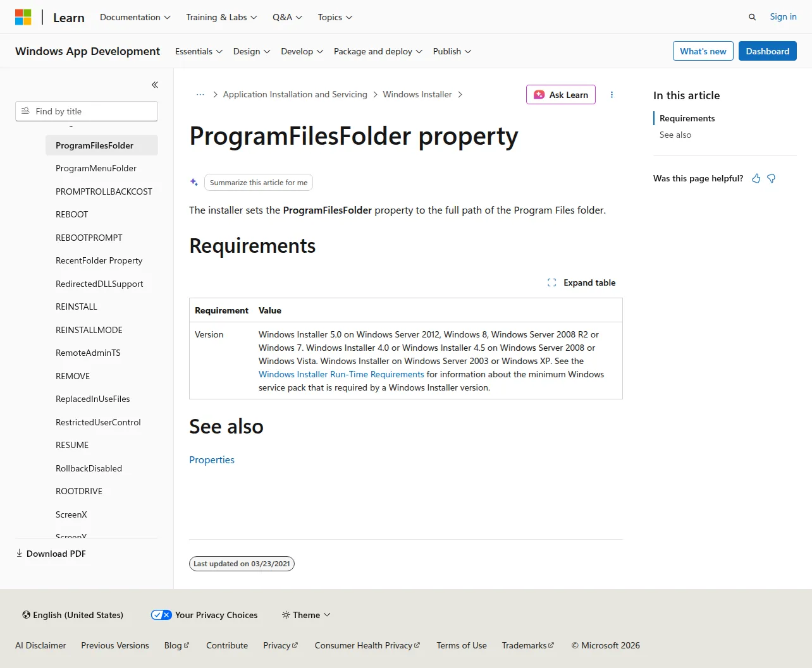Open the Contribute footer link
Screen dimensions: 812x668
tap(227, 645)
